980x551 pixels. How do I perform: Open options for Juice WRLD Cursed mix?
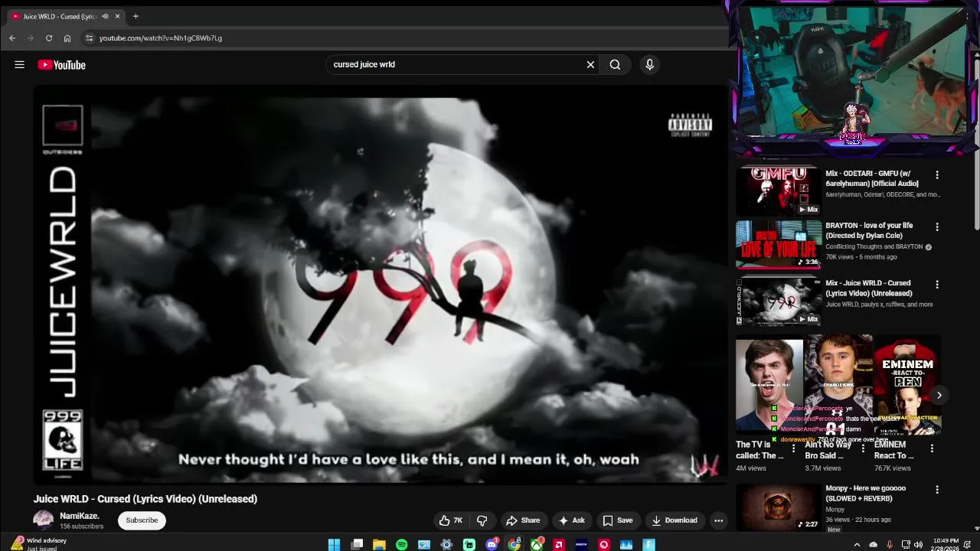936,285
